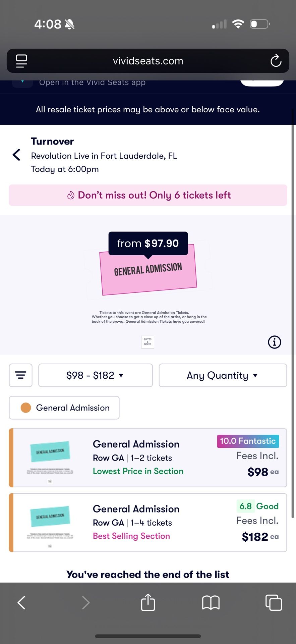Viewport: 296px width, 644px height.
Task: Select the $182 General Admission listing
Action: [148, 523]
